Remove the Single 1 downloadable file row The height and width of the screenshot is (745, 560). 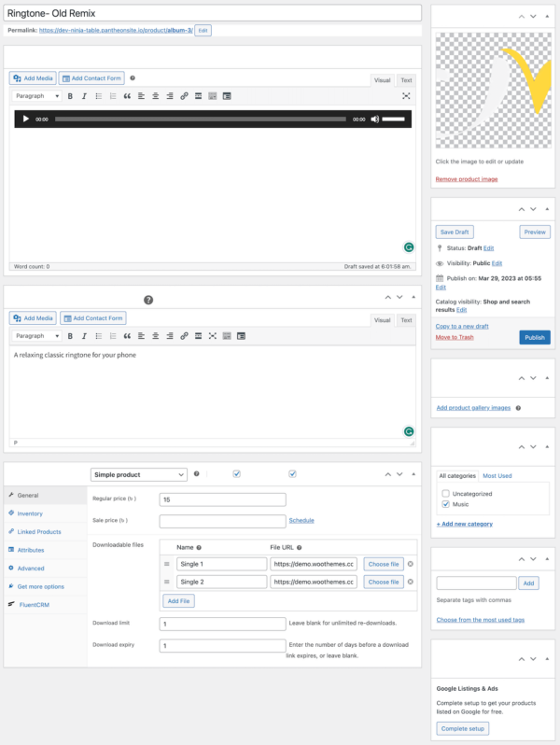[411, 564]
